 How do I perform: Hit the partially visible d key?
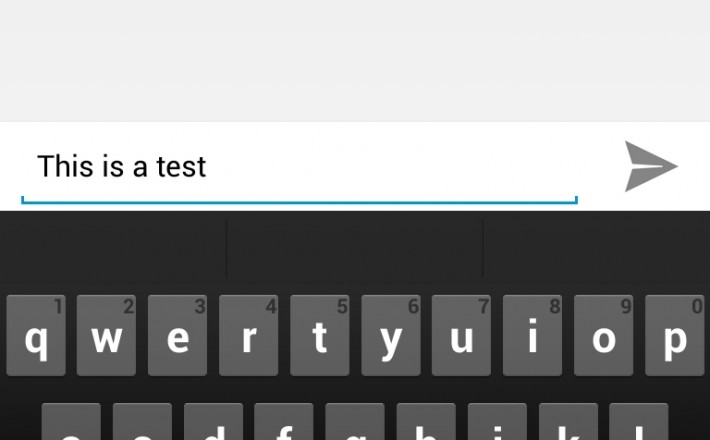click(x=213, y=421)
